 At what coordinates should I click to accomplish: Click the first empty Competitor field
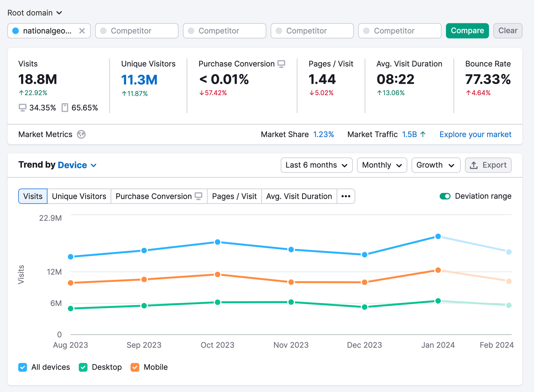[137, 31]
